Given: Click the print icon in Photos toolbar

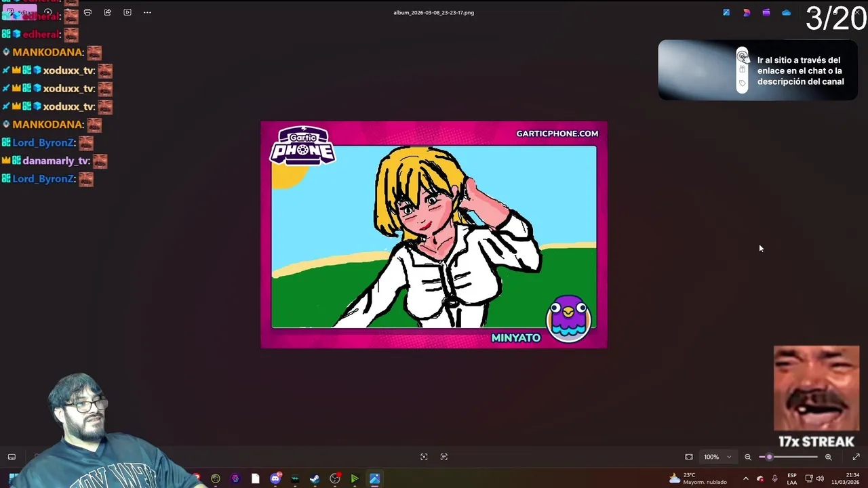Looking at the screenshot, I should click(x=87, y=12).
